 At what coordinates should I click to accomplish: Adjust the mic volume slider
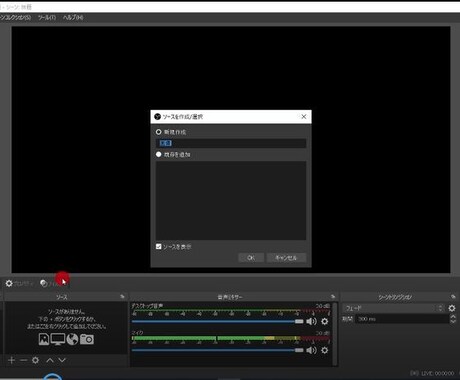point(218,350)
